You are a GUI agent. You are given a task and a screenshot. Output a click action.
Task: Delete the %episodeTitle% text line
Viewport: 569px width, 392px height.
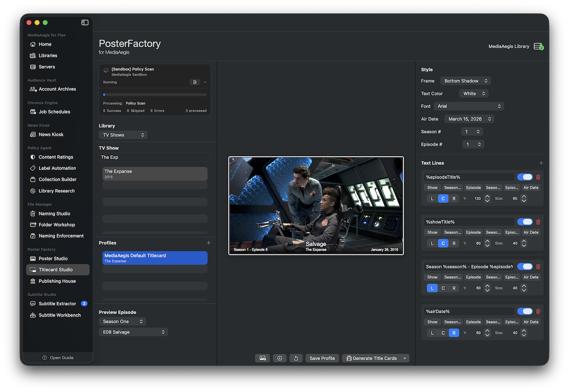pyautogui.click(x=538, y=177)
